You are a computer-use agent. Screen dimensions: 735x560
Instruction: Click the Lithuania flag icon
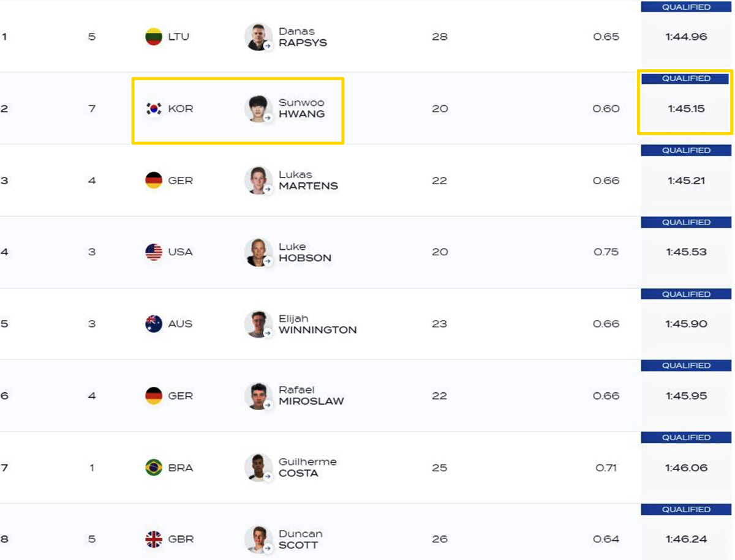pyautogui.click(x=154, y=37)
